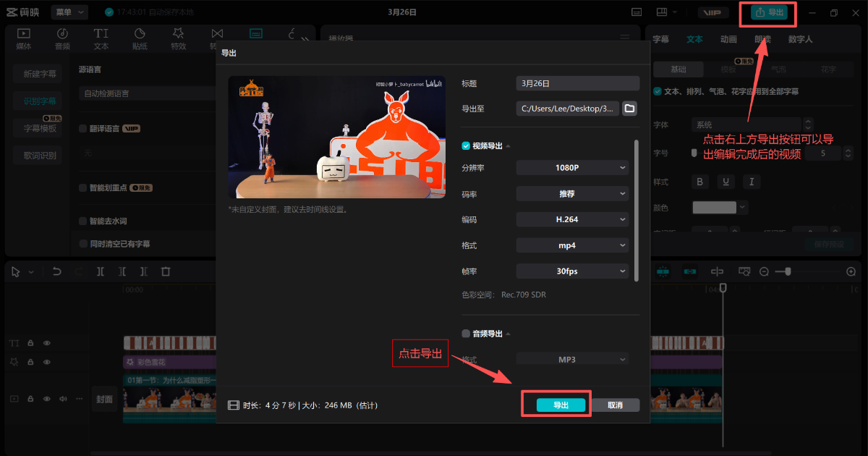Click the 标题 title input field
The height and width of the screenshot is (456, 868).
point(577,84)
